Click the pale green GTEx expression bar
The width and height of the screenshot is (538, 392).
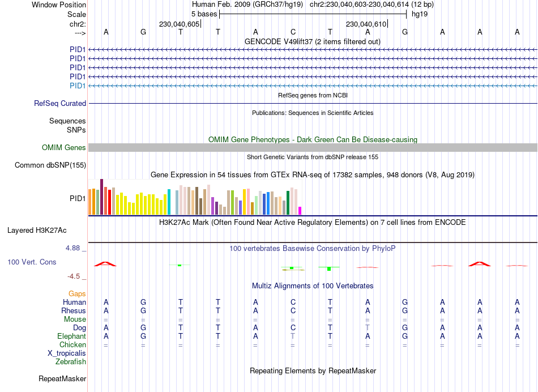pyautogui.click(x=257, y=205)
